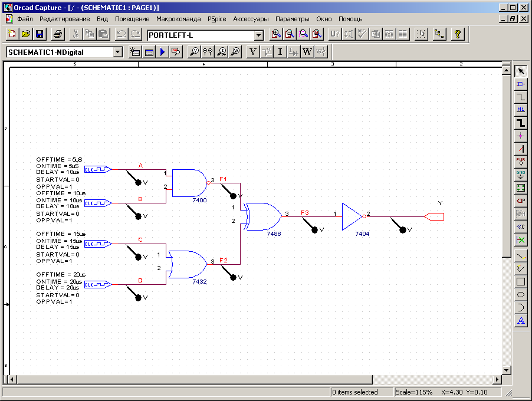Open the help question mark icon

point(457,34)
